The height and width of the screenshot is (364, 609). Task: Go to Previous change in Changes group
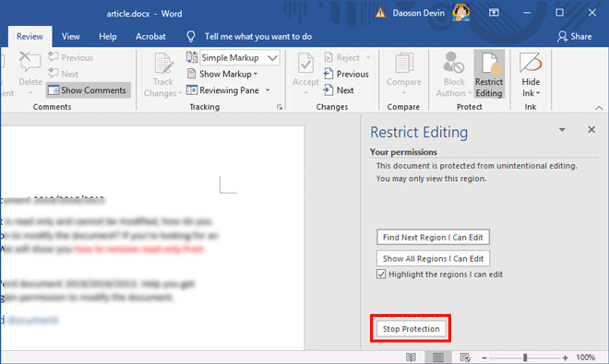346,74
